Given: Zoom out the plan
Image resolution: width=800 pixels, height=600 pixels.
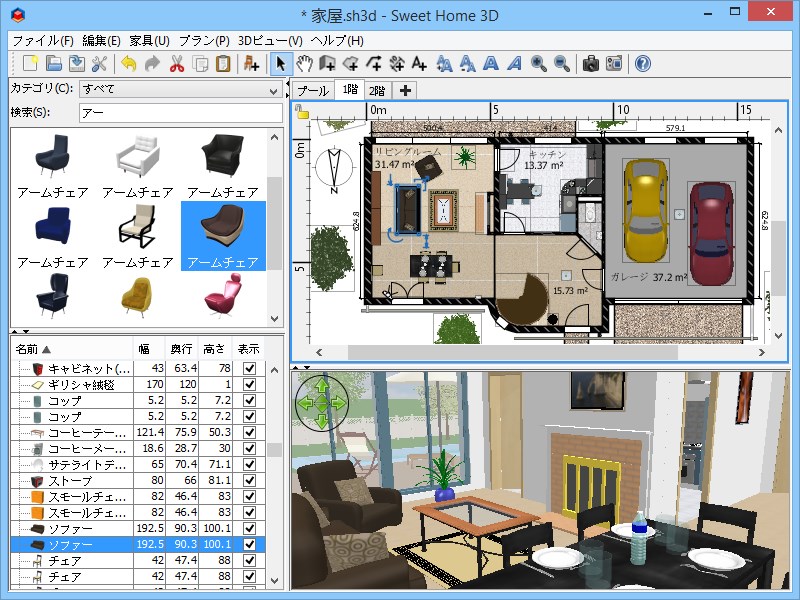Looking at the screenshot, I should click(562, 64).
